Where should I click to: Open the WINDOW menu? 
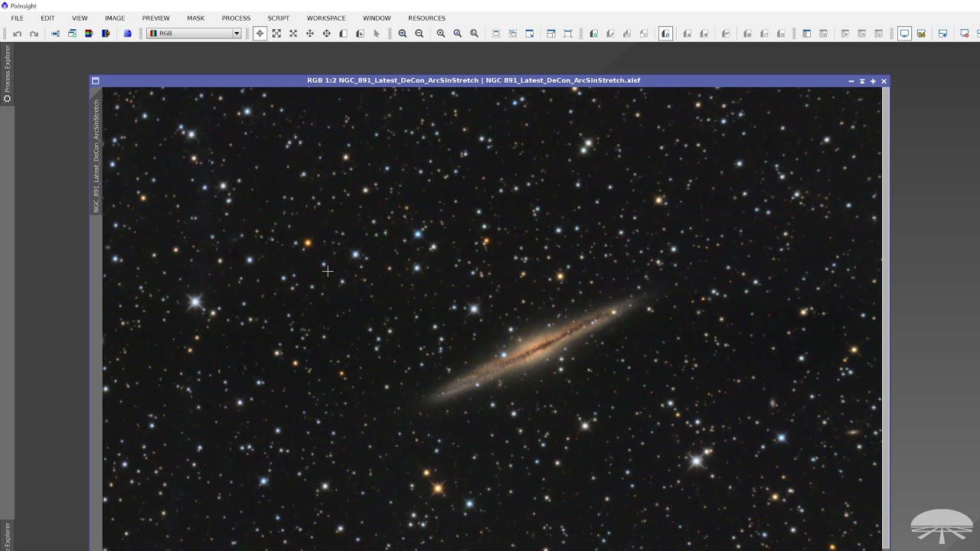(377, 18)
